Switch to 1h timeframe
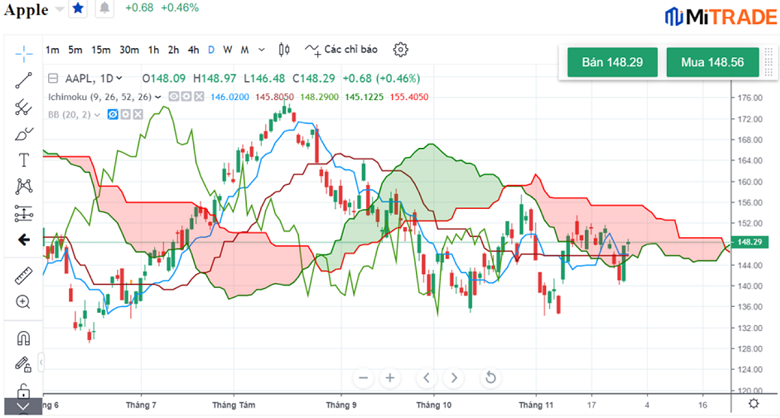 tap(154, 50)
